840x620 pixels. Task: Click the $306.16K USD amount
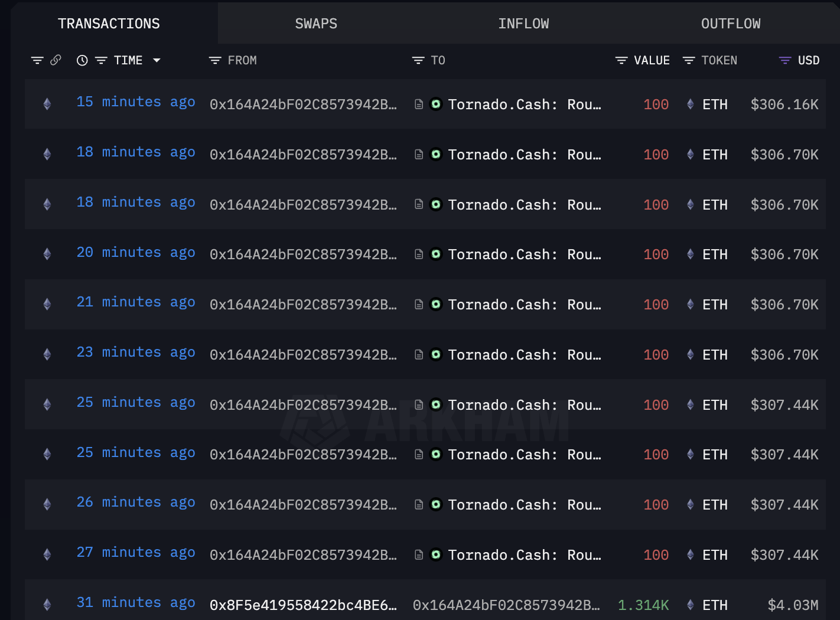coord(784,105)
